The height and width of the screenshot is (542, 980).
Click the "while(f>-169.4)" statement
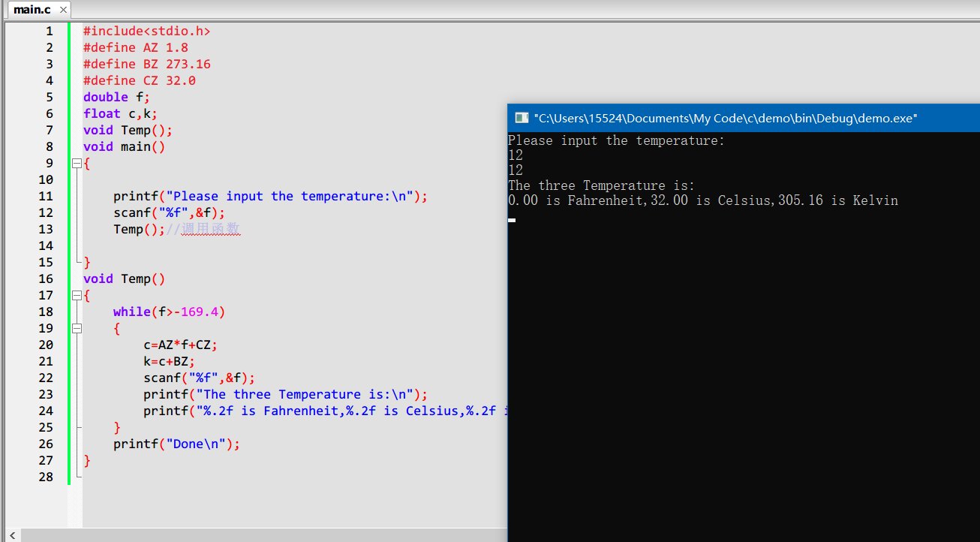pos(169,312)
